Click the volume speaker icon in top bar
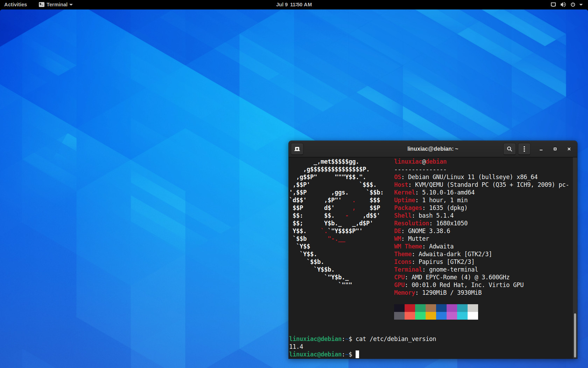The width and height of the screenshot is (588, 368). (x=563, y=5)
